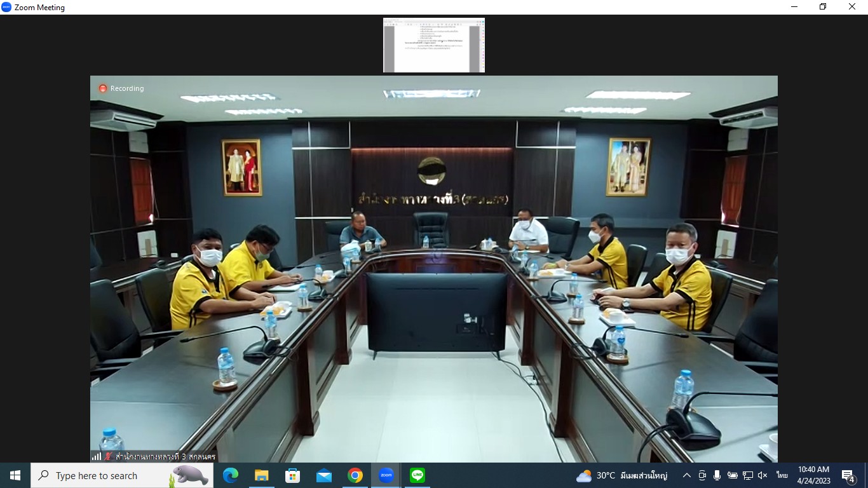Open File Explorer from taskbar
This screenshot has height=488, width=868.
[261, 475]
